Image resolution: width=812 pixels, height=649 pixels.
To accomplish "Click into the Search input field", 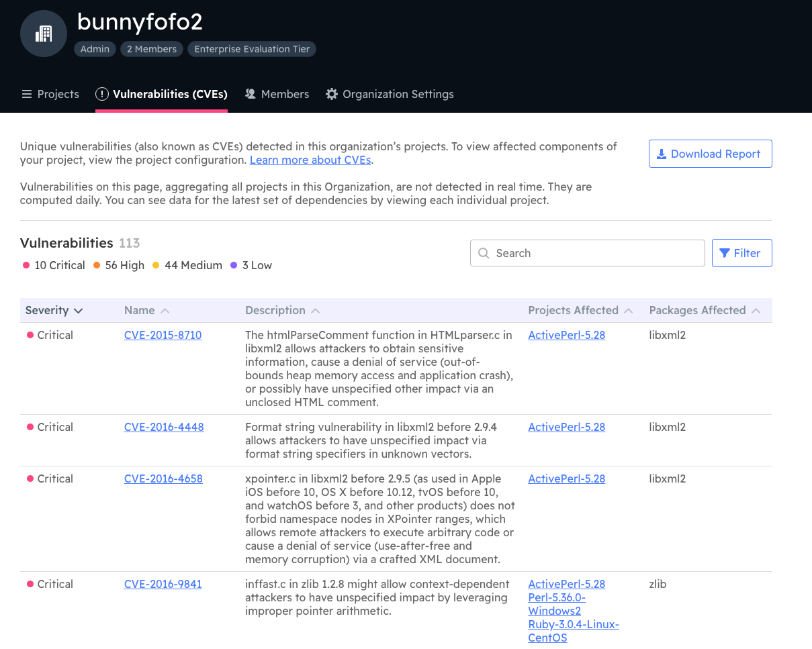I will (x=588, y=253).
